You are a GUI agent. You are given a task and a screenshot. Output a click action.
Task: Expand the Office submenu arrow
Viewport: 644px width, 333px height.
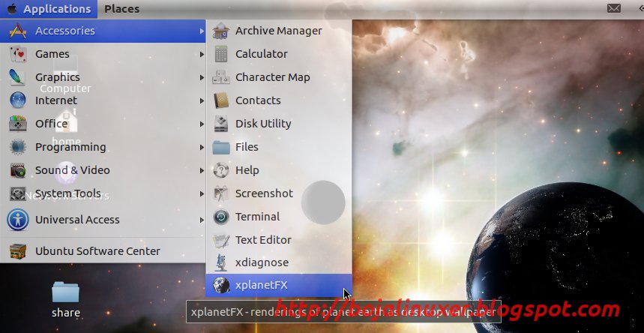[202, 123]
